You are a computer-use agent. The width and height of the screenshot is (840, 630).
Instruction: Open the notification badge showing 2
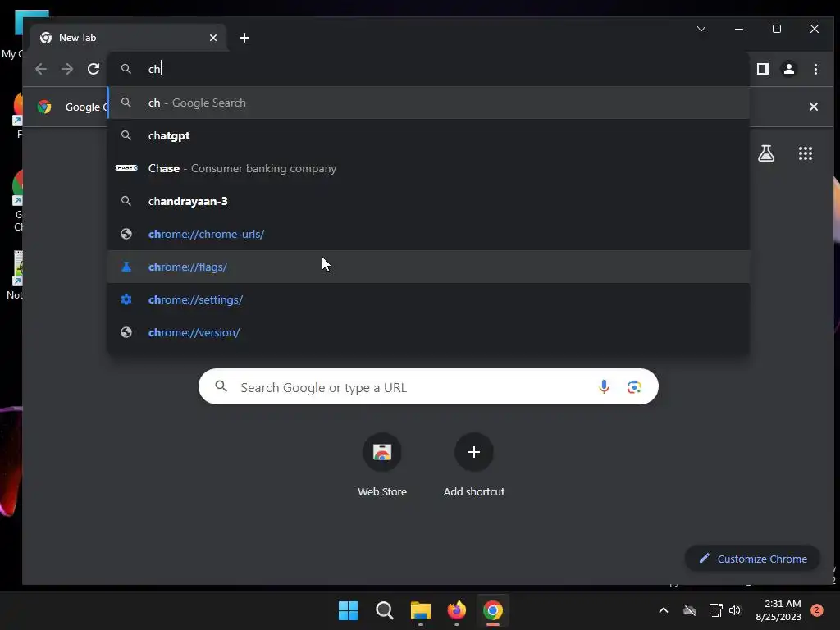817,610
